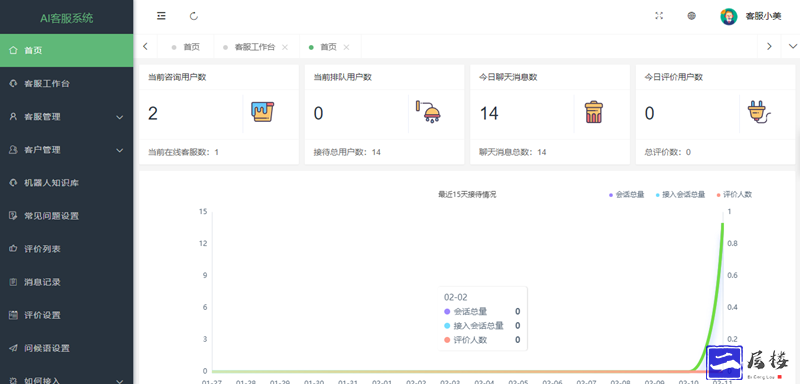Toggle 会话总量 legend series in chart
Viewport: 800px width, 384px height.
point(627,194)
